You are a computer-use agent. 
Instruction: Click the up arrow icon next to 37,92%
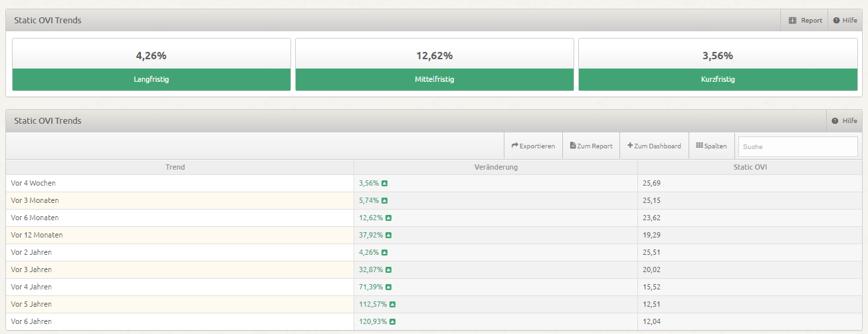click(388, 235)
